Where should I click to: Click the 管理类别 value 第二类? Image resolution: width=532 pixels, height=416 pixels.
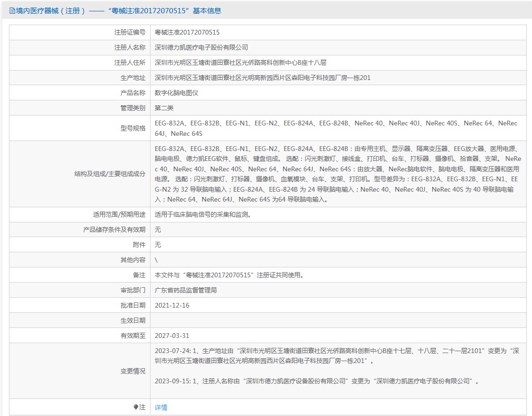[164, 108]
